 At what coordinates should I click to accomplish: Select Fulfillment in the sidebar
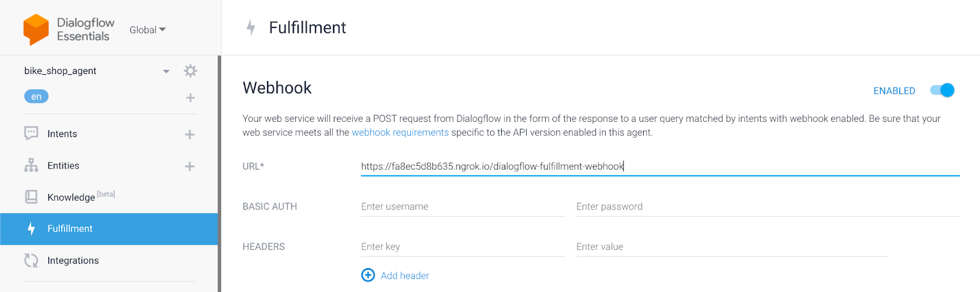point(70,229)
